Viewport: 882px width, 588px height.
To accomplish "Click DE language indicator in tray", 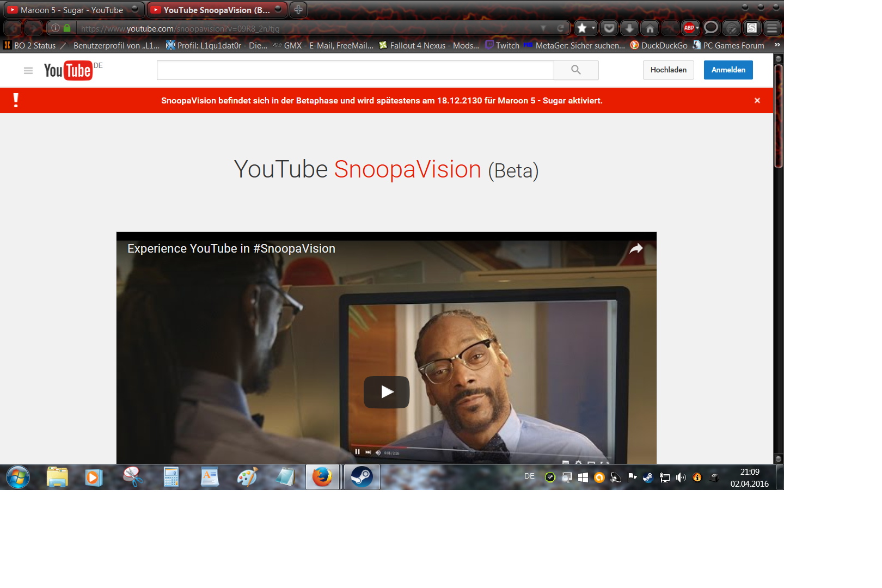I will [x=530, y=476].
